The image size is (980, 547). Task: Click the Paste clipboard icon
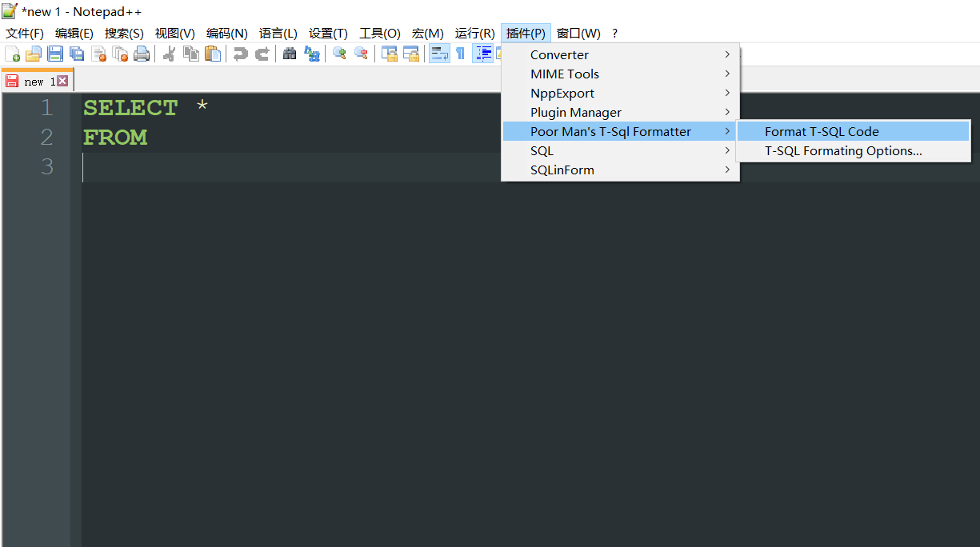click(x=213, y=54)
